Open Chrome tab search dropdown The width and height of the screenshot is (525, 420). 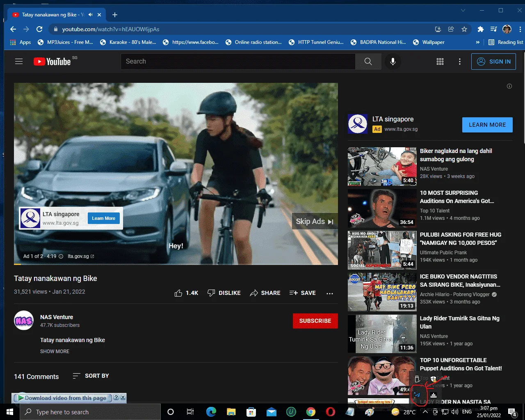(x=463, y=10)
